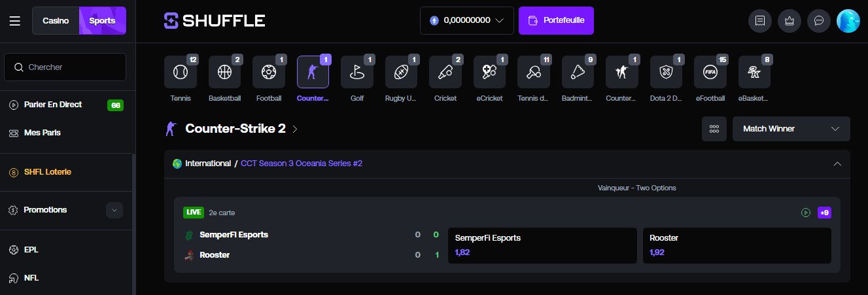
Task: Select the Tennis sport icon
Action: 180,72
